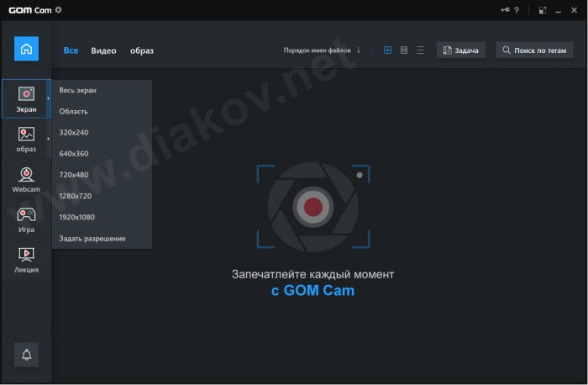Open help question mark
The height and width of the screenshot is (385, 588).
click(x=517, y=10)
